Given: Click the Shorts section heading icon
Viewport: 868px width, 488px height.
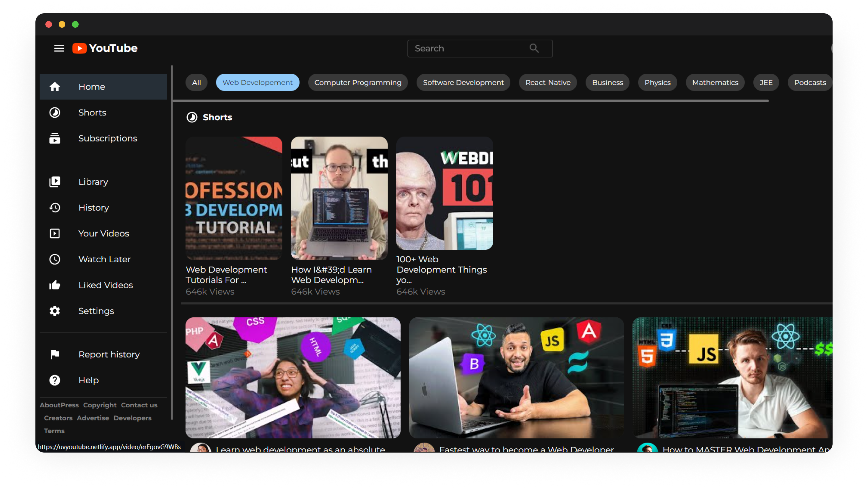Looking at the screenshot, I should [192, 117].
